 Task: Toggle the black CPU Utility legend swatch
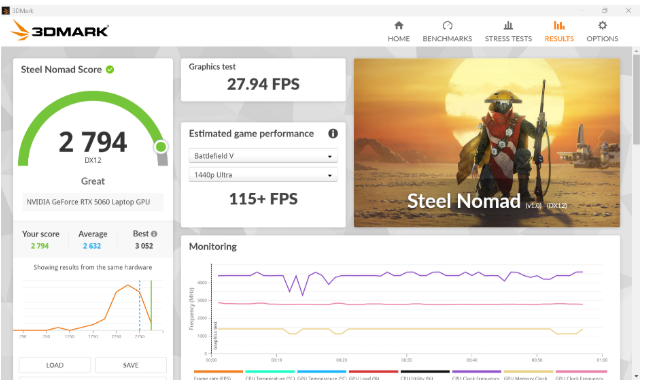click(x=425, y=371)
